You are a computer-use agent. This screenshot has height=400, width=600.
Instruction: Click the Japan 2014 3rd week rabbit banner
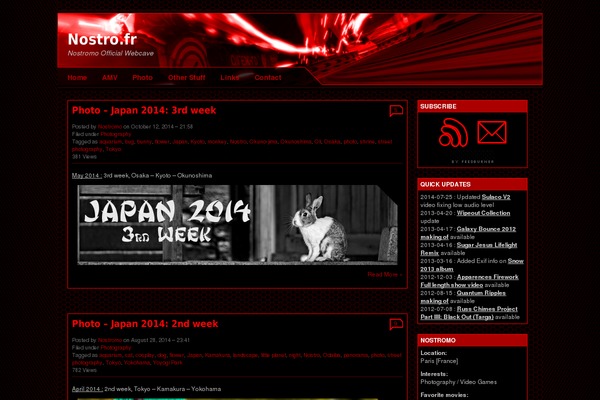coord(237,224)
